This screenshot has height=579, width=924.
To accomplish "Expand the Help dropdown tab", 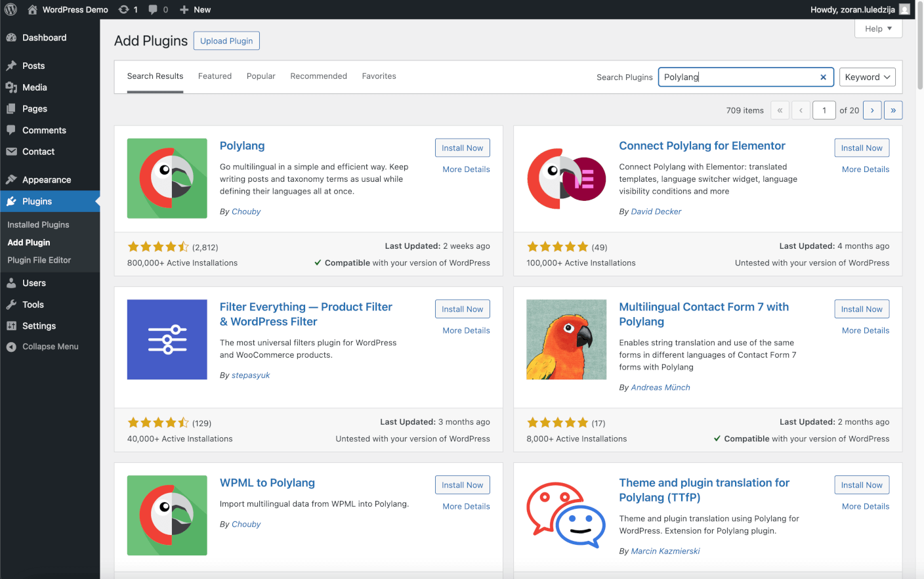I will point(878,28).
